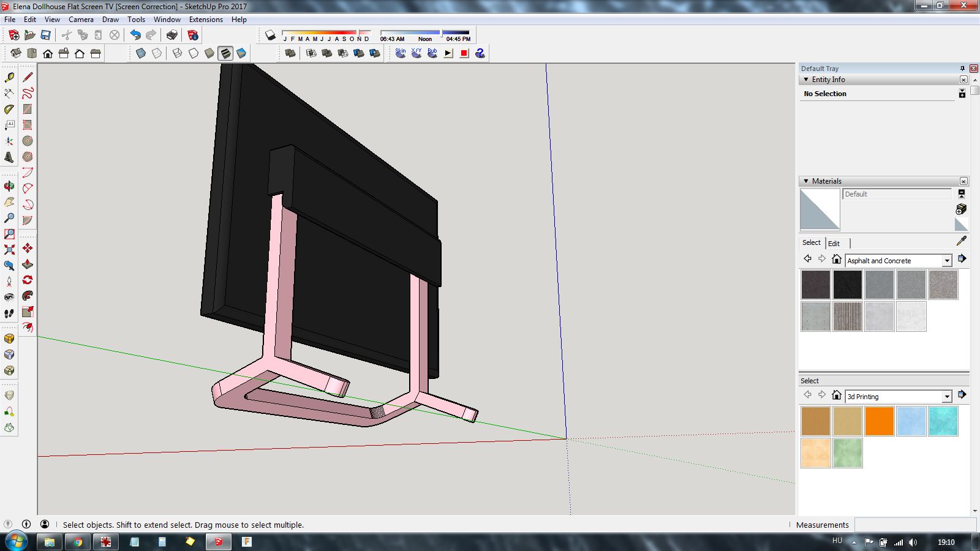This screenshot has height=551, width=980.
Task: Open Details menu beside 3d Printing
Action: click(962, 395)
